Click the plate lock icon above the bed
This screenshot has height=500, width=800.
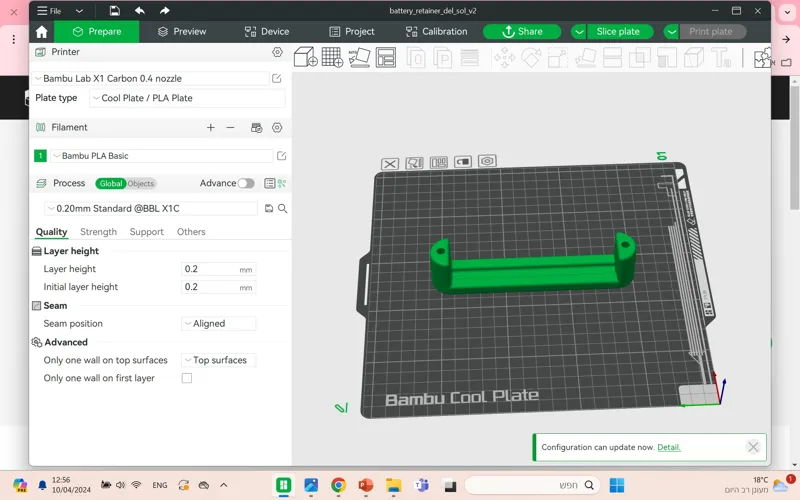pyautogui.click(x=463, y=162)
